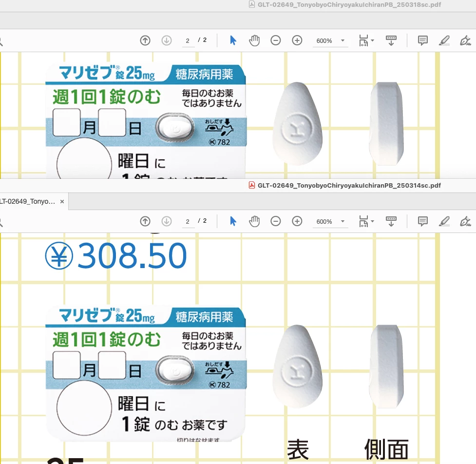Zoom out with minus icon in top window
Screen dimensions: 476x464
(x=276, y=40)
